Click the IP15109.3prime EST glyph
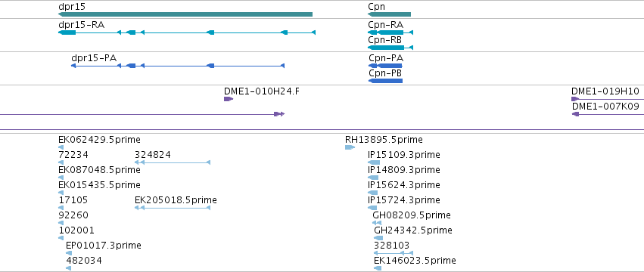 pyautogui.click(x=374, y=162)
